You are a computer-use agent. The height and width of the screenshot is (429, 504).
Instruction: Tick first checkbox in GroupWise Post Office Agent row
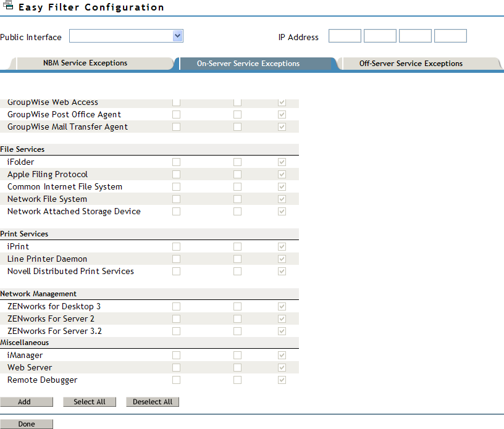(176, 115)
